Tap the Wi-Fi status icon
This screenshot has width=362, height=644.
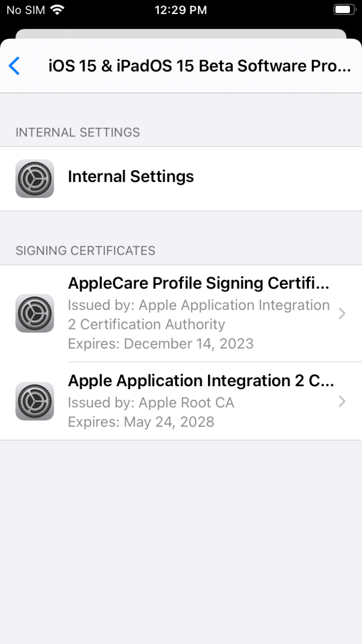(58, 10)
